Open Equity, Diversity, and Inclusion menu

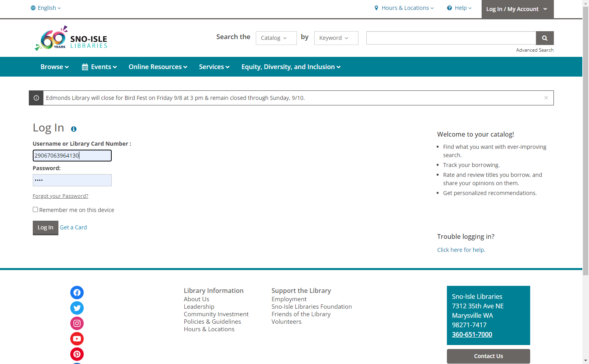coord(291,67)
